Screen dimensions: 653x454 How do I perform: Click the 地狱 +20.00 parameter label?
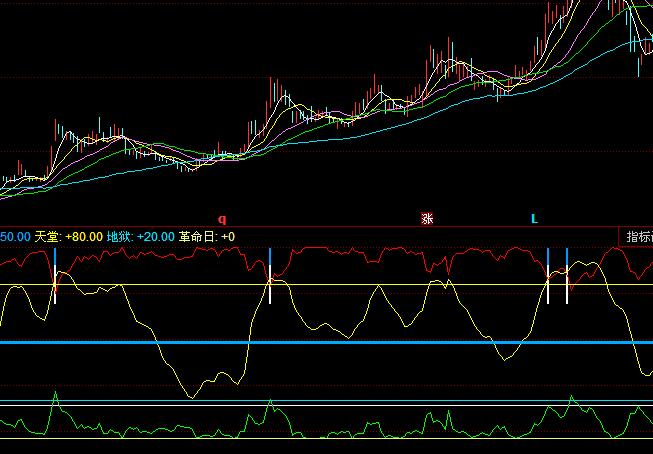coord(140,237)
